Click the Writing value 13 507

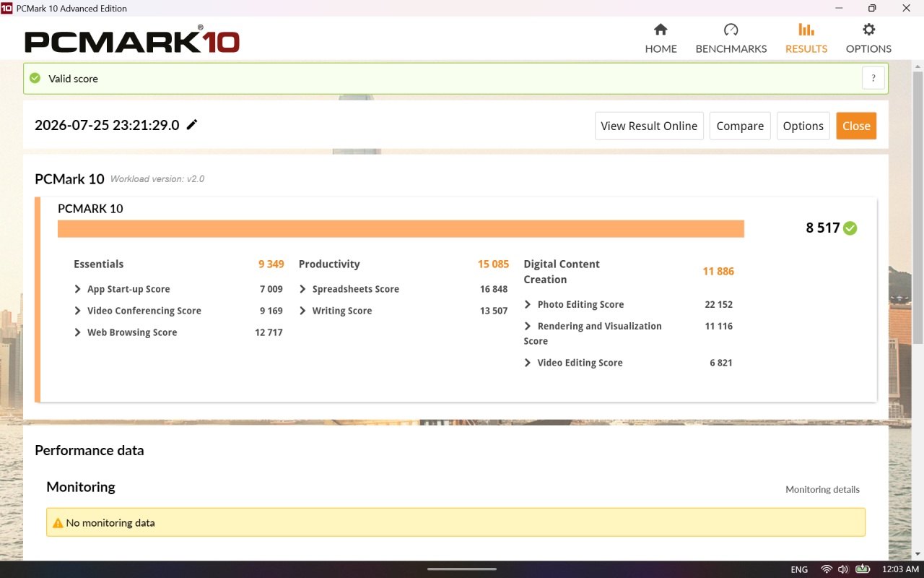pos(494,311)
